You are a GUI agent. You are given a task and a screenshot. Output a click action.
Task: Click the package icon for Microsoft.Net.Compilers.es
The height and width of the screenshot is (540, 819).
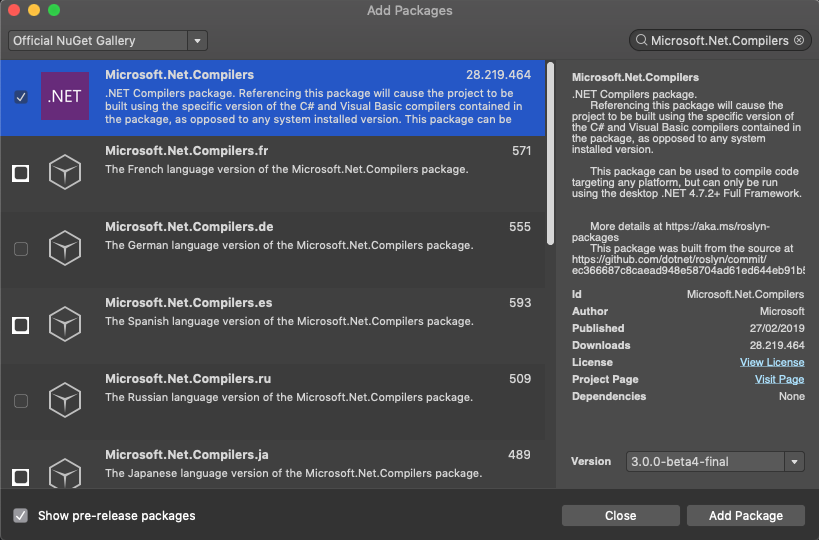[x=65, y=324]
